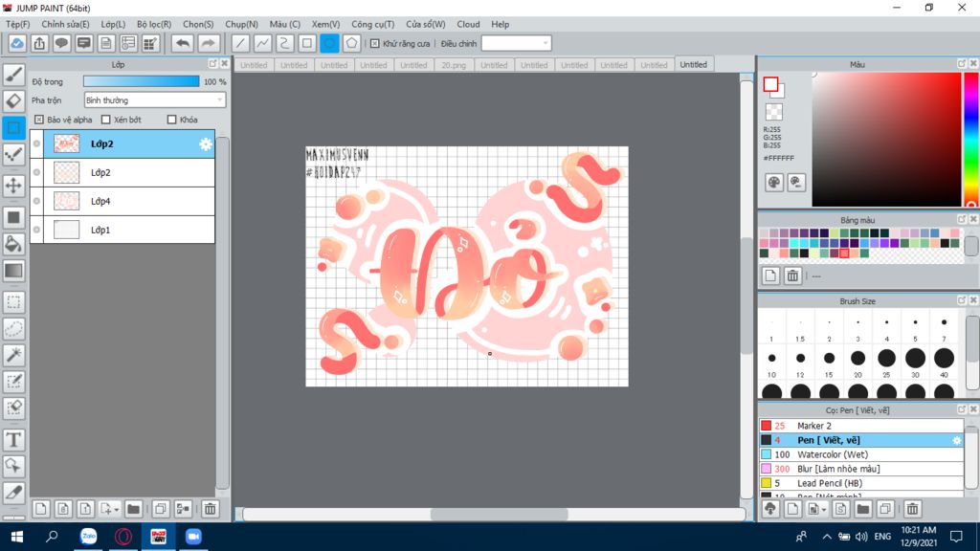Toggle the Khử răng cưa checkbox
980x551 pixels.
(374, 44)
